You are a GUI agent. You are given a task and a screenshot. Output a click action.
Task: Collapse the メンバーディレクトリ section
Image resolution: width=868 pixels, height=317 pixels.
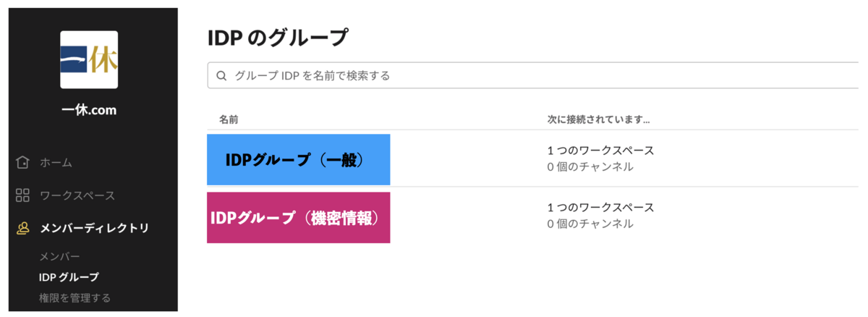click(94, 228)
